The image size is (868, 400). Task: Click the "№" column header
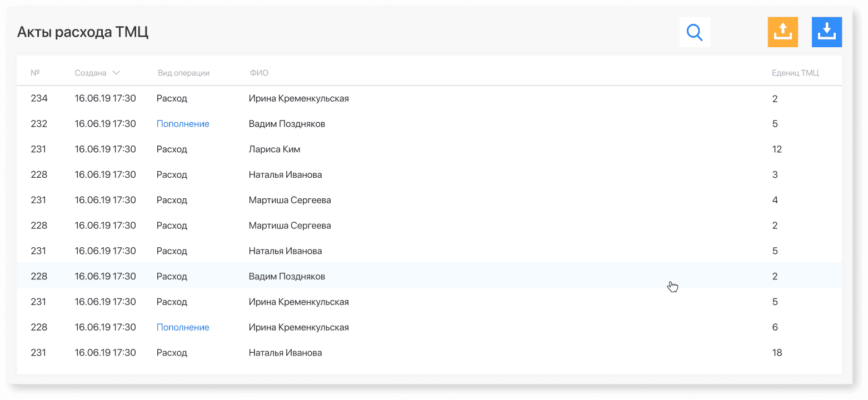[x=35, y=73]
